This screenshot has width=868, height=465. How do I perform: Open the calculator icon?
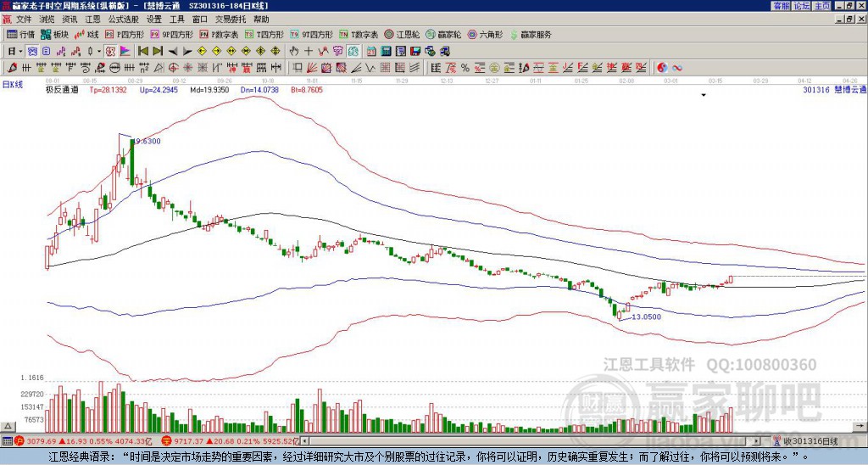386,52
